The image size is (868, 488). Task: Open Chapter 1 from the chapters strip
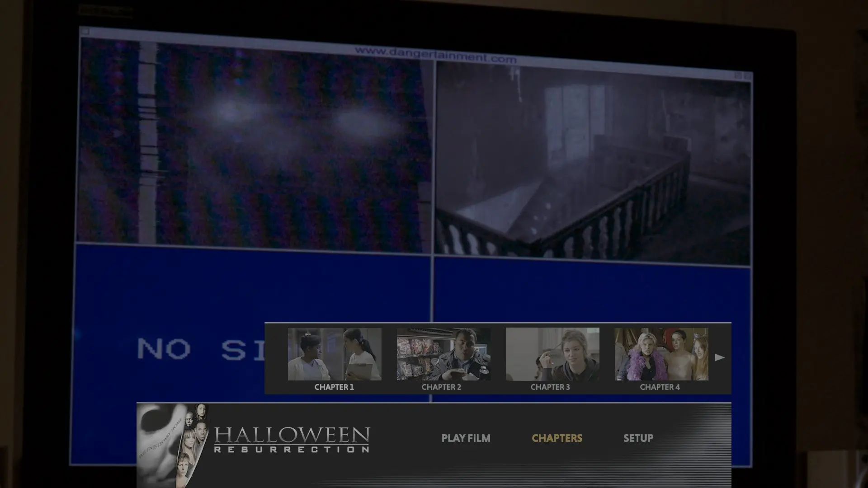pyautogui.click(x=335, y=356)
